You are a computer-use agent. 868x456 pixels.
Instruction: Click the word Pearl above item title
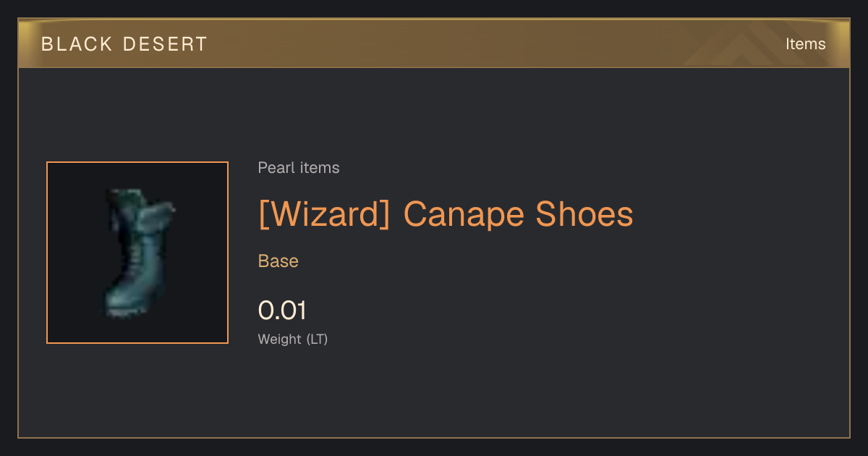click(273, 168)
